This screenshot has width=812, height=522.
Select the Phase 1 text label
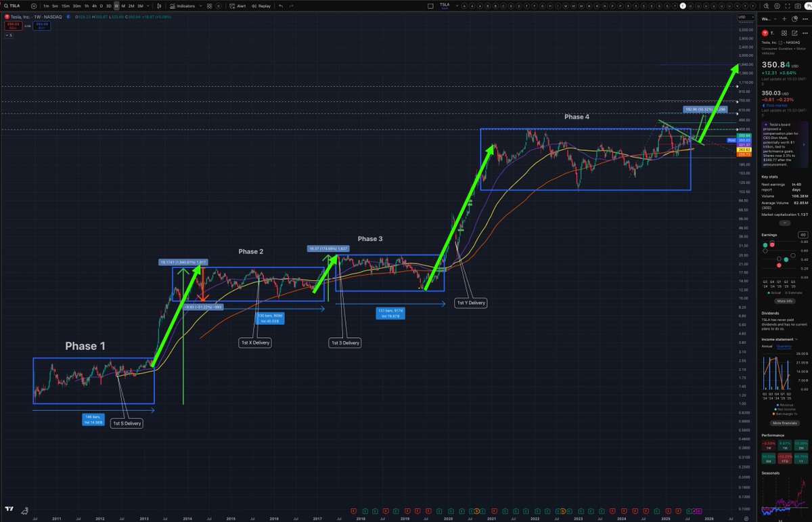pos(85,346)
